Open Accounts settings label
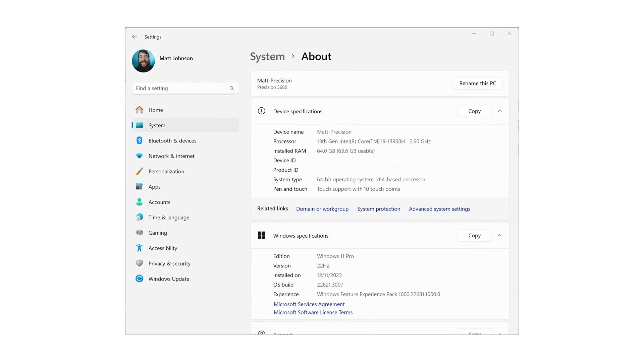This screenshot has height=362, width=644. (159, 202)
